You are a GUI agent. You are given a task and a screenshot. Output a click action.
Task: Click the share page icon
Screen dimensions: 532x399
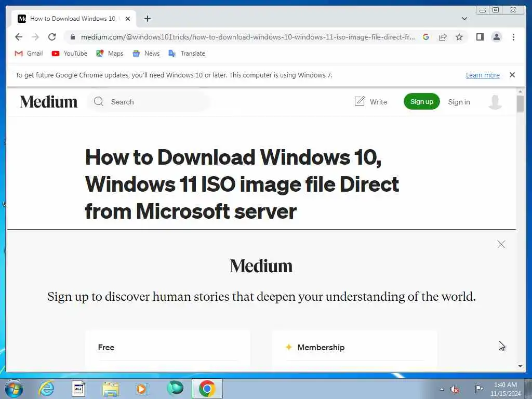coord(443,37)
